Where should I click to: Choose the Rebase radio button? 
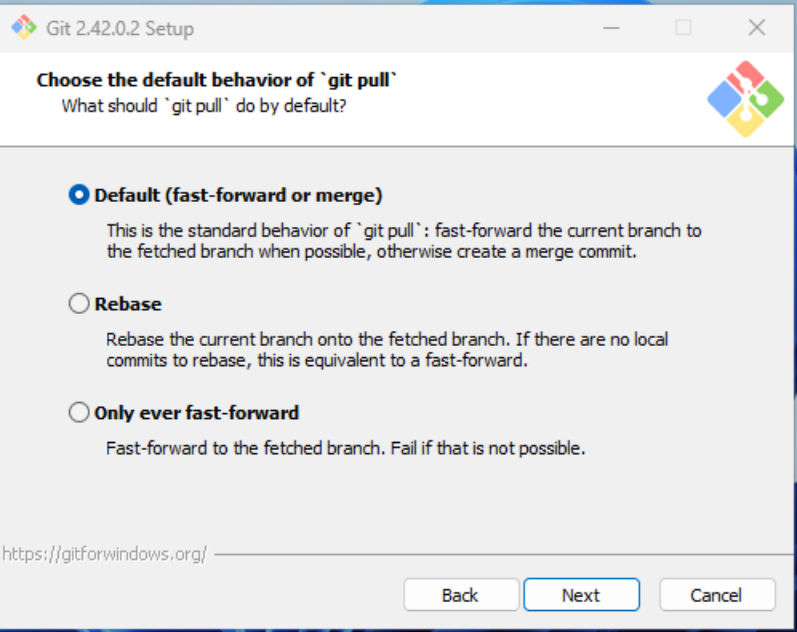(x=79, y=304)
